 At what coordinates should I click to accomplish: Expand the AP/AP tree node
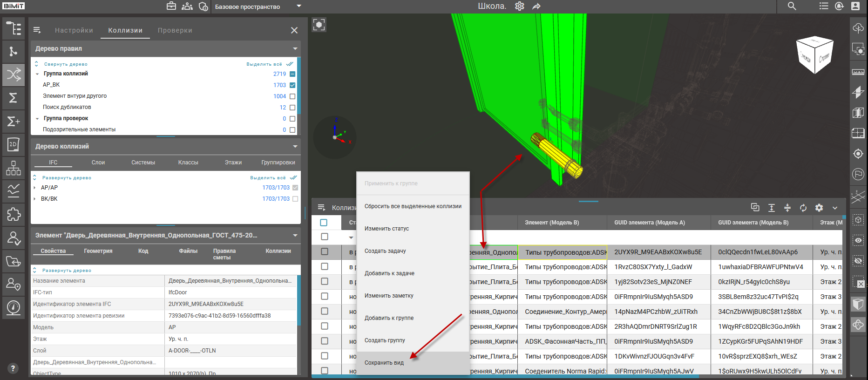pos(35,188)
